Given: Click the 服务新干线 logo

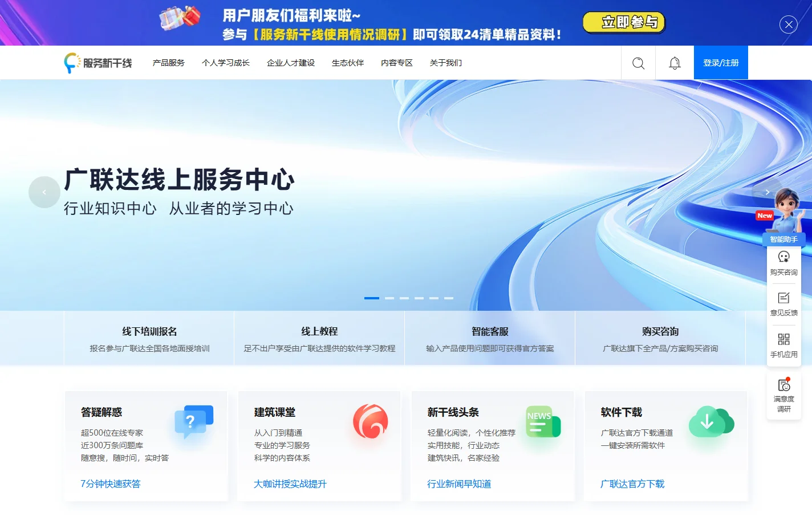Looking at the screenshot, I should 98,63.
